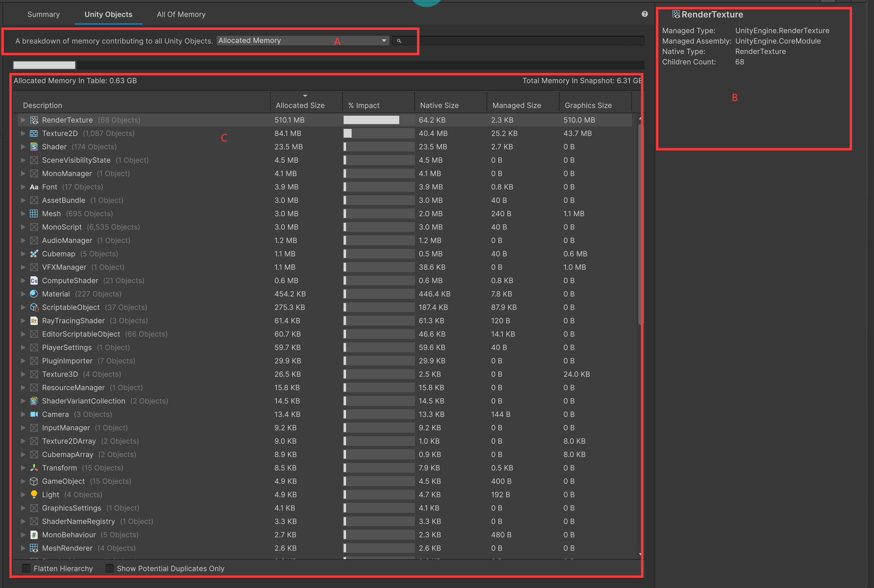Enable Show Potential Duplicates Only checkbox
The width and height of the screenshot is (874, 588).
click(x=109, y=568)
